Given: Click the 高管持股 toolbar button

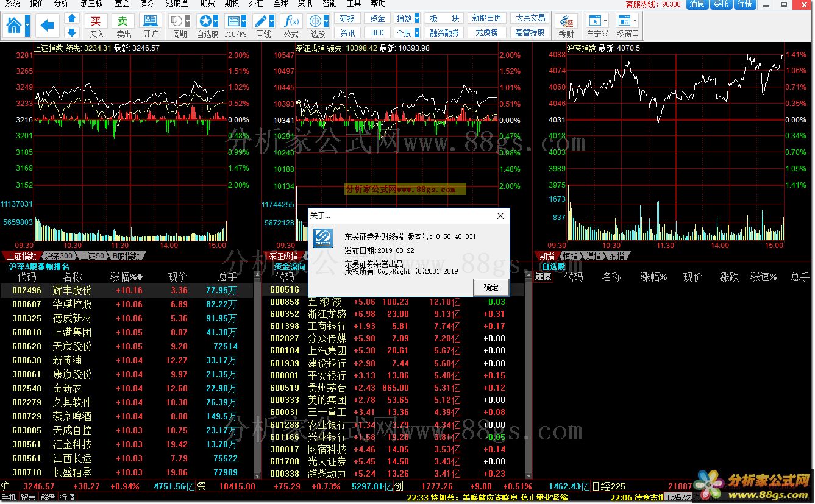Looking at the screenshot, I should [530, 32].
